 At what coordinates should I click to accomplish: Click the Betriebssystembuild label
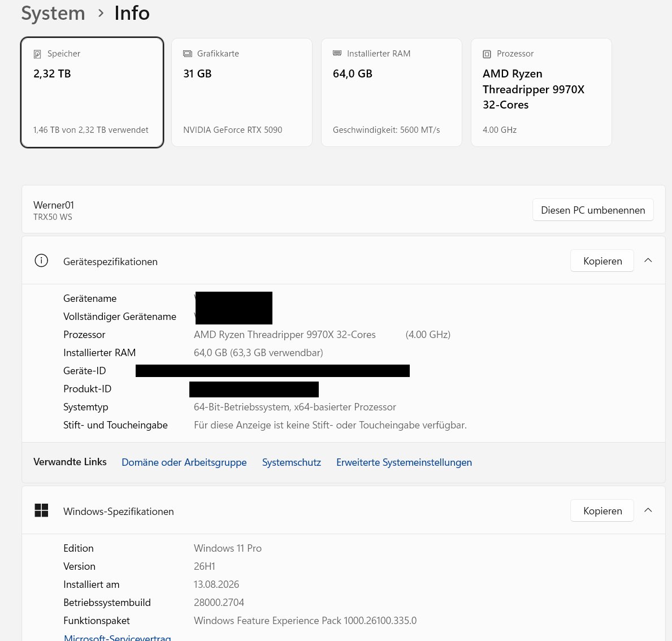click(107, 603)
